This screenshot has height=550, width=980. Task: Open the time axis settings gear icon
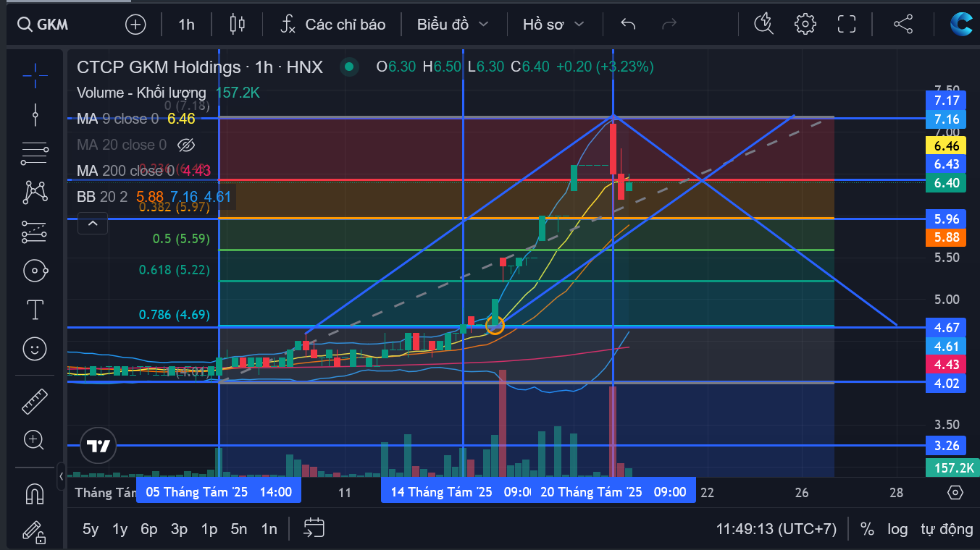(955, 492)
